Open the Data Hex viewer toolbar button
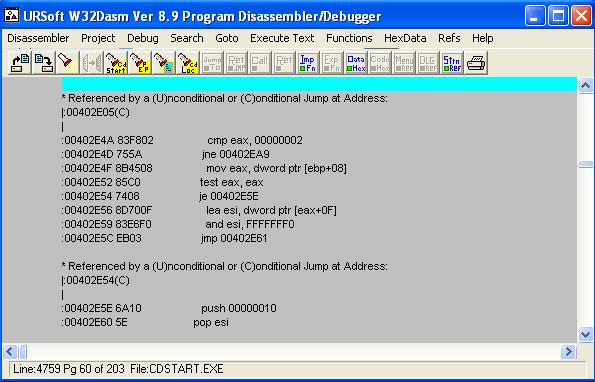 [x=356, y=63]
